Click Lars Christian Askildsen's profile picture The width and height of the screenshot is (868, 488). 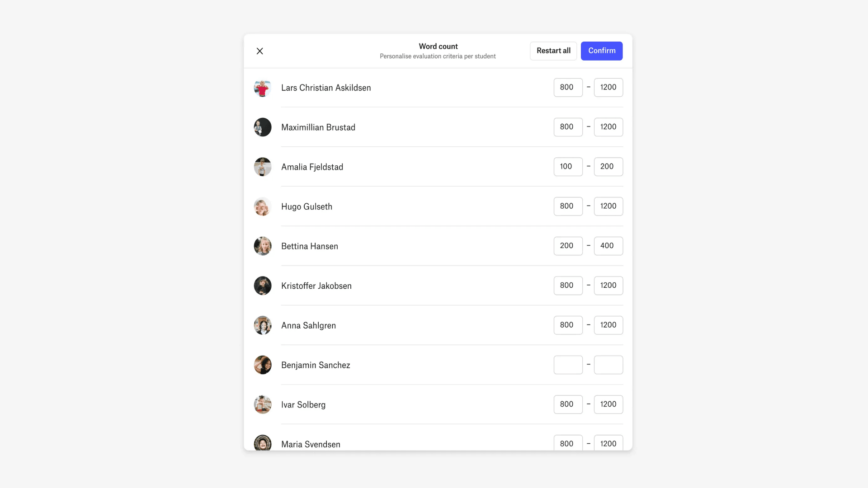tap(262, 87)
